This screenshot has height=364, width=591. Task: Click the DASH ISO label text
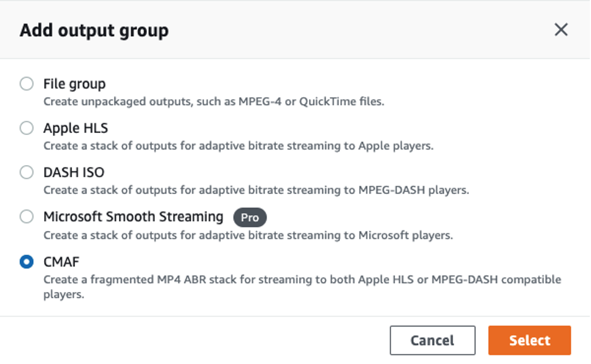click(x=74, y=172)
